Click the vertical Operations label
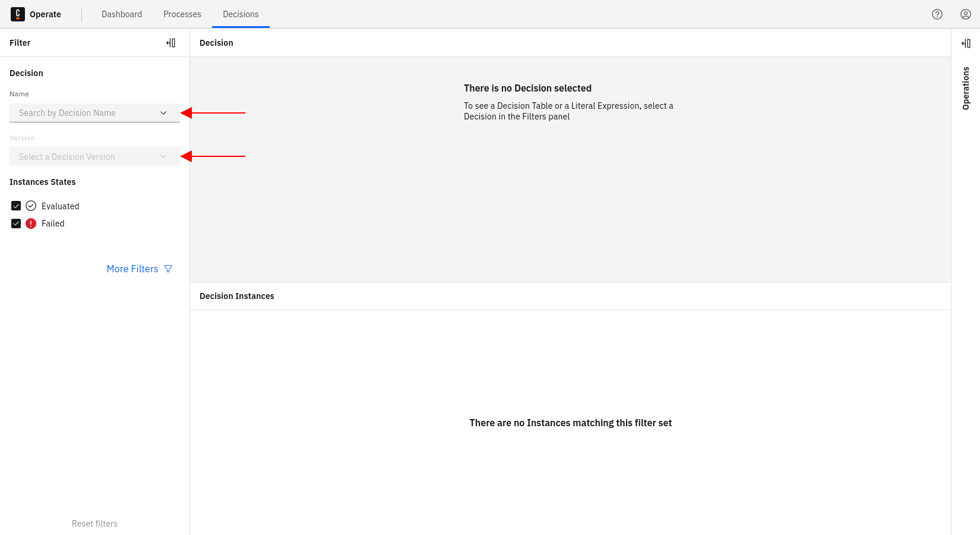Viewport: 980px width, 535px height. click(966, 88)
